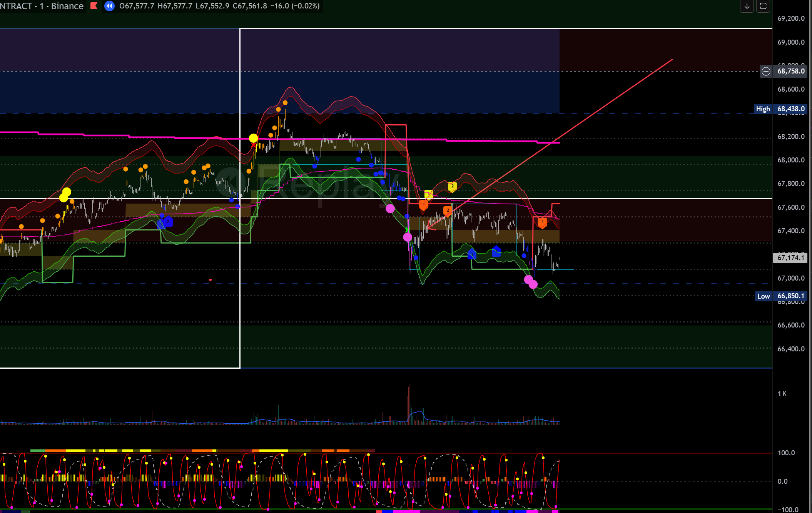Click the symbol title ending in Binance

[42, 6]
